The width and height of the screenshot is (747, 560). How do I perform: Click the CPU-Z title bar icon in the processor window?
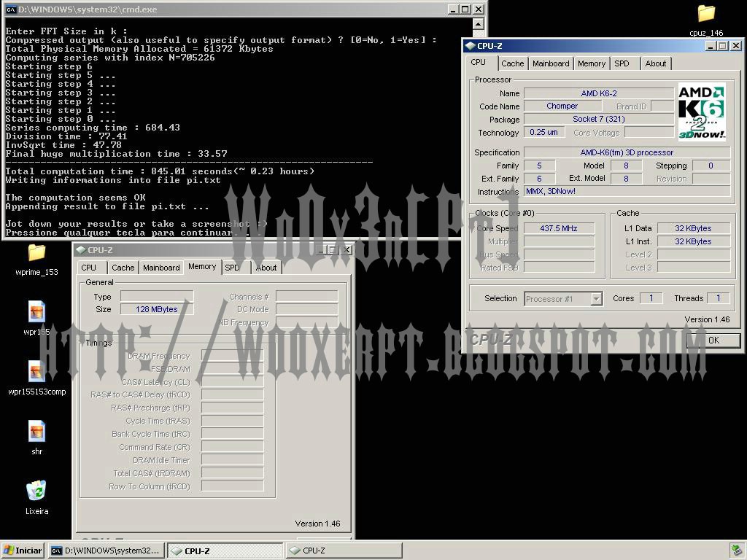coord(471,46)
